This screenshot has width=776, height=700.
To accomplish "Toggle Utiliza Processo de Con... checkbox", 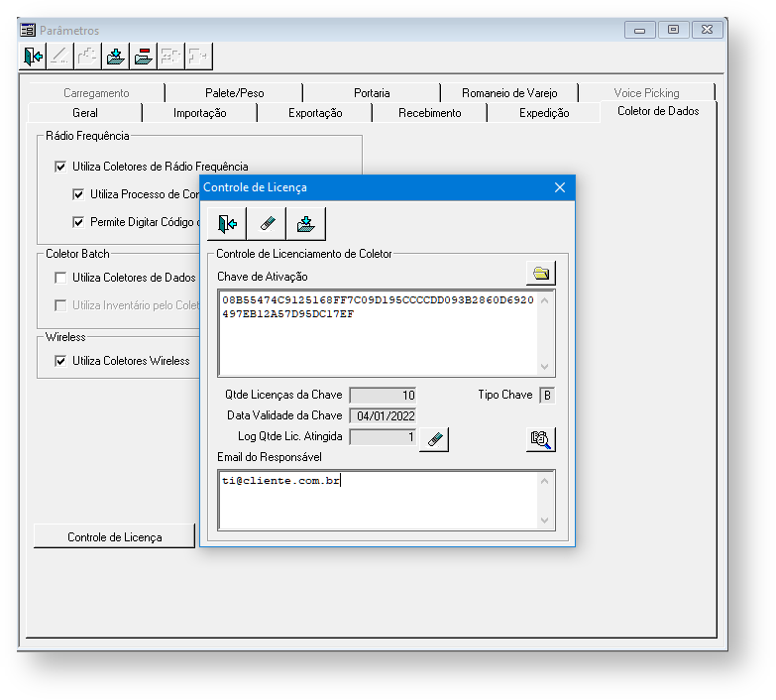I will pyautogui.click(x=78, y=194).
